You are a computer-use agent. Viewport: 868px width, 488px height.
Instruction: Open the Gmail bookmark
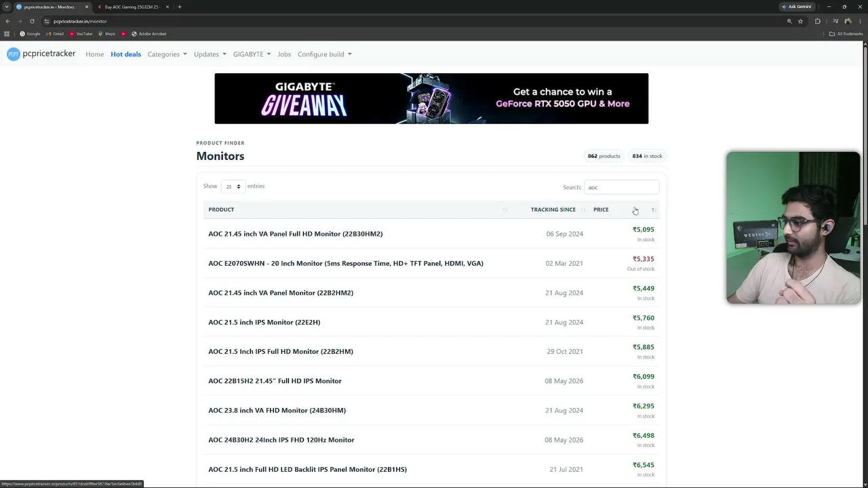click(x=55, y=34)
